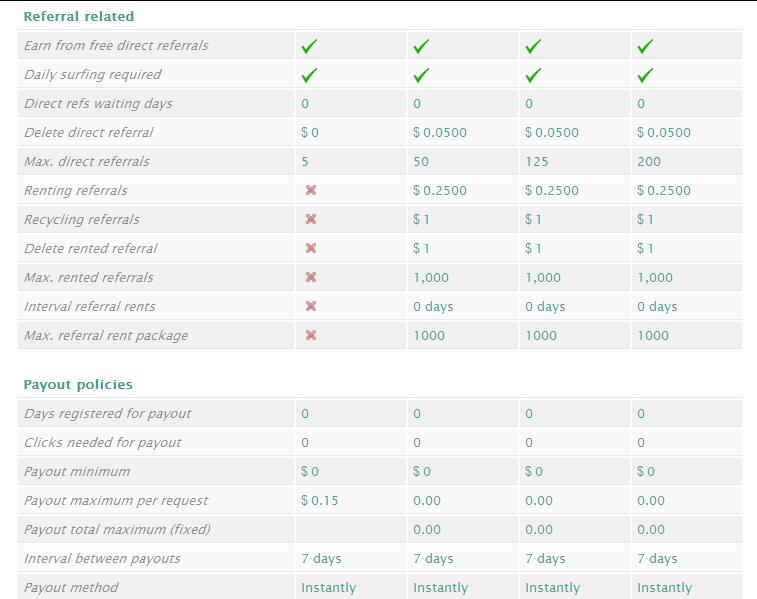This screenshot has height=599, width=757.
Task: Click the 200 max direct referrals value
Action: [648, 161]
